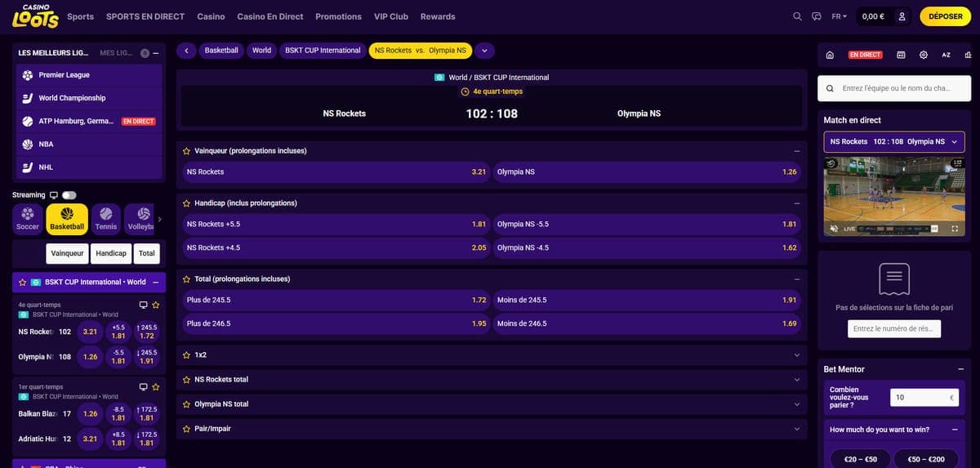Open the BSKT CUP International breadcrumb
Screen dimensions: 980x468
323,51
